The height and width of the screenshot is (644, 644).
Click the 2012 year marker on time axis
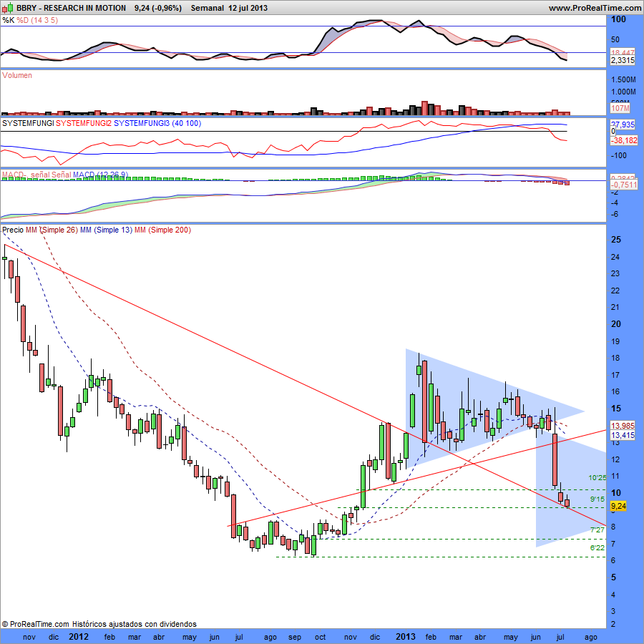click(x=79, y=637)
